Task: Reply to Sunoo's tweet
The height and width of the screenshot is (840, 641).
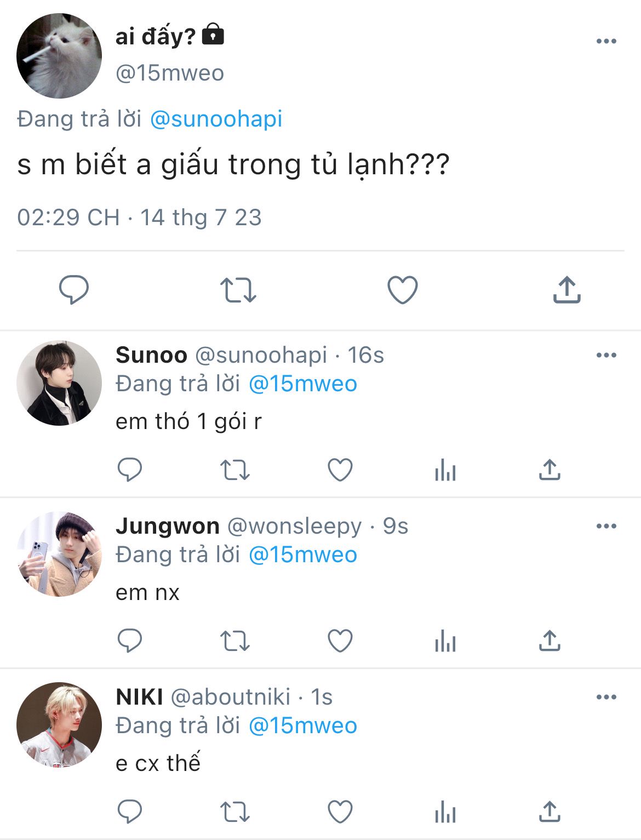Action: click(x=130, y=470)
